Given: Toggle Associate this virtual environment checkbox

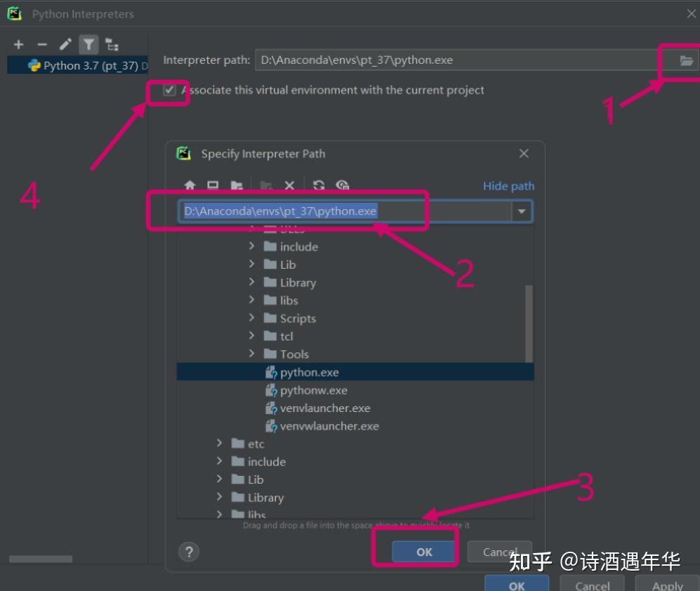Looking at the screenshot, I should (169, 90).
